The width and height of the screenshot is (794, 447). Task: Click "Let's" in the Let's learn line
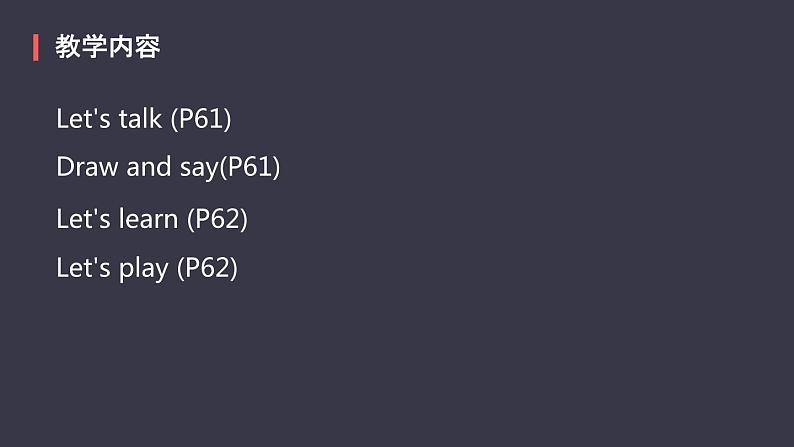(x=84, y=219)
